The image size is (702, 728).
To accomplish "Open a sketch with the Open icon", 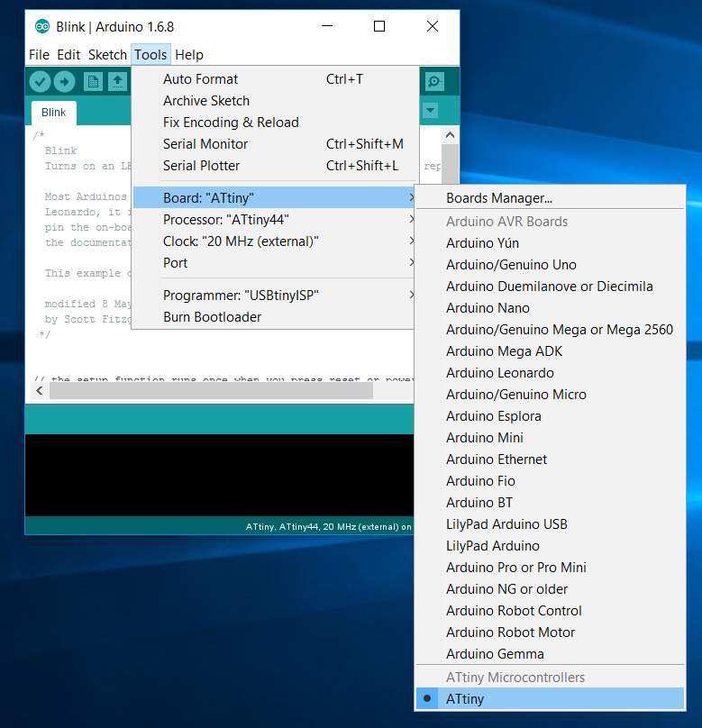I will 117,82.
